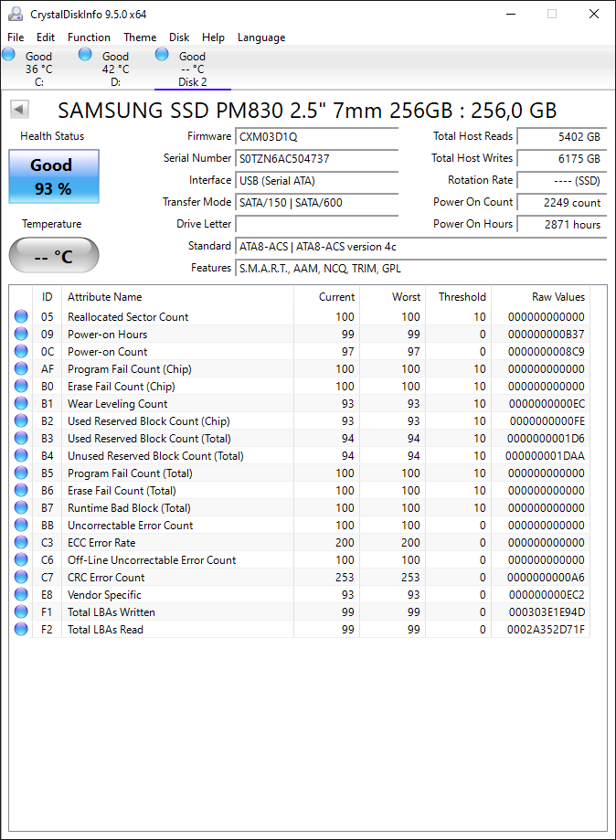Click the Serial Number field
The image size is (616, 840).
pyautogui.click(x=316, y=158)
